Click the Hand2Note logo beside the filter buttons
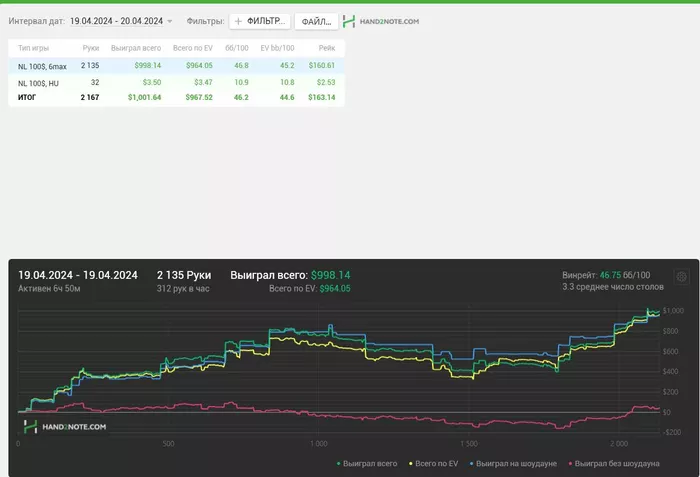This screenshot has height=477, width=700. coord(381,21)
